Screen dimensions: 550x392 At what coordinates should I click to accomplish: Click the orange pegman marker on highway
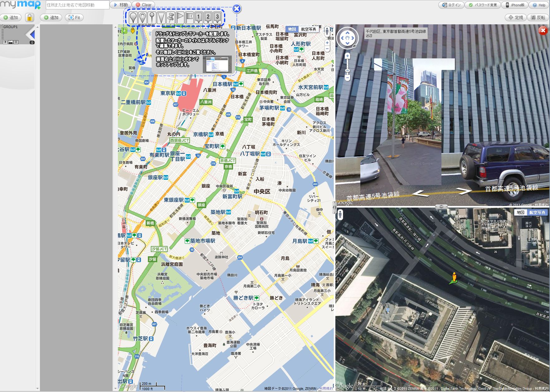(454, 278)
